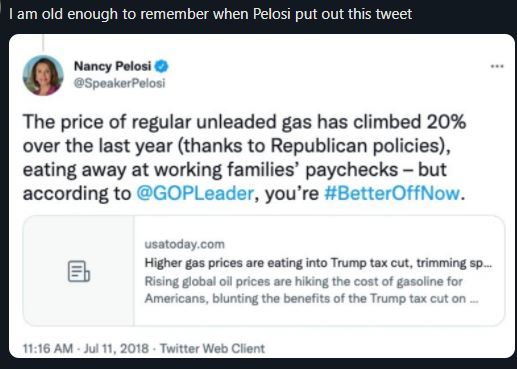Open the @GOPLeader mention link

195,193
